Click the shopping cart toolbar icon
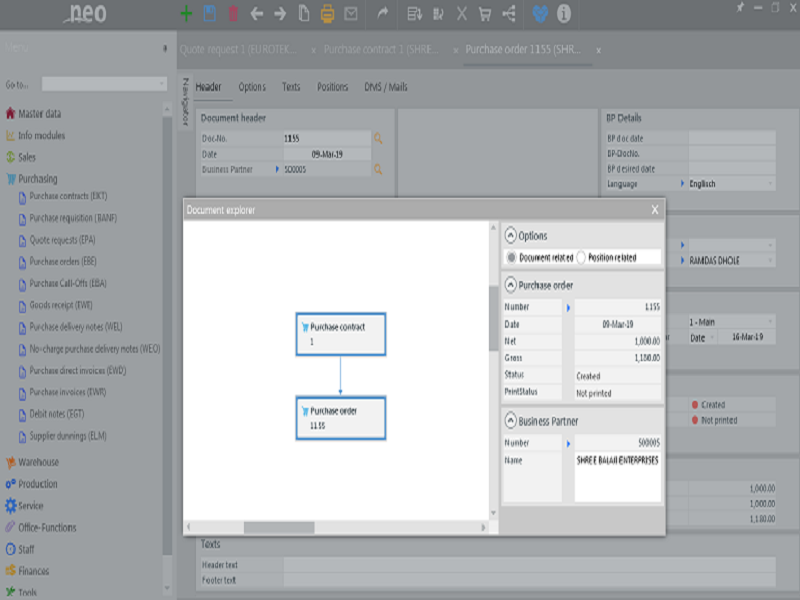The image size is (800, 600). click(485, 14)
